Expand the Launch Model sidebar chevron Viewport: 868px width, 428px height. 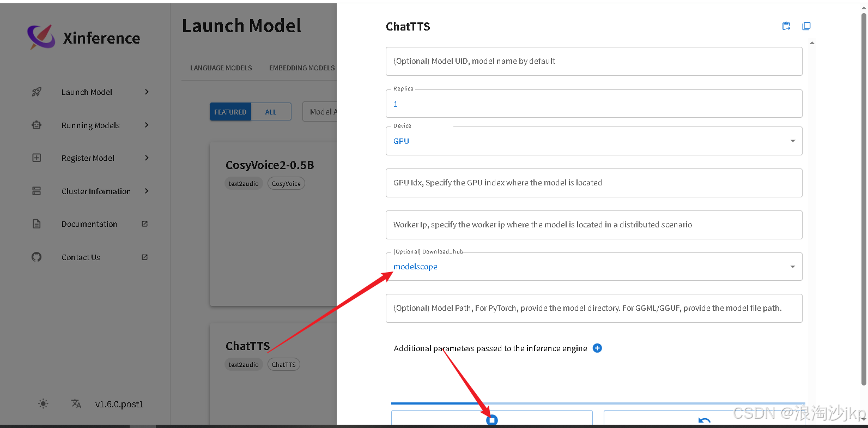[147, 92]
